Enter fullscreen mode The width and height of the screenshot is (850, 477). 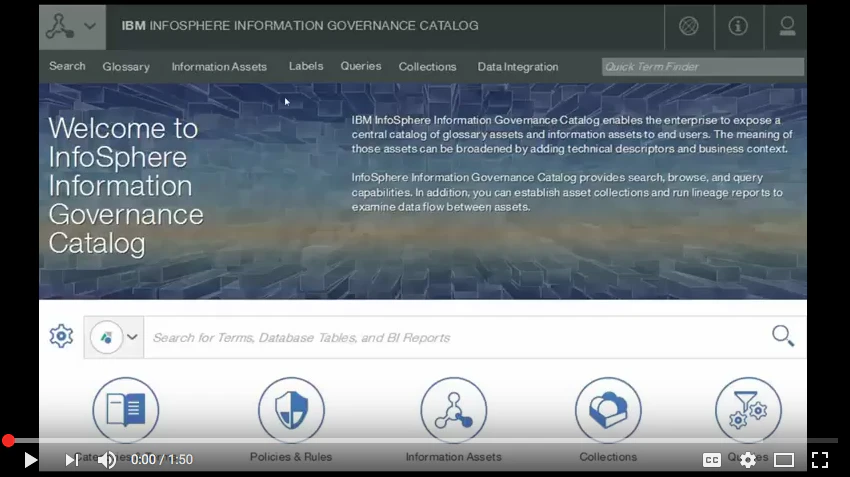point(820,460)
